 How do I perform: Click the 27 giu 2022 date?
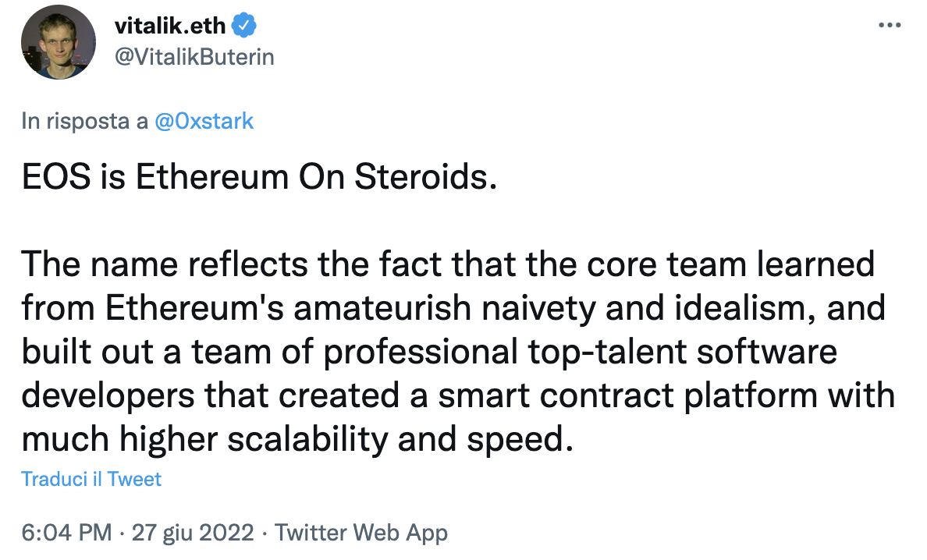(x=193, y=532)
